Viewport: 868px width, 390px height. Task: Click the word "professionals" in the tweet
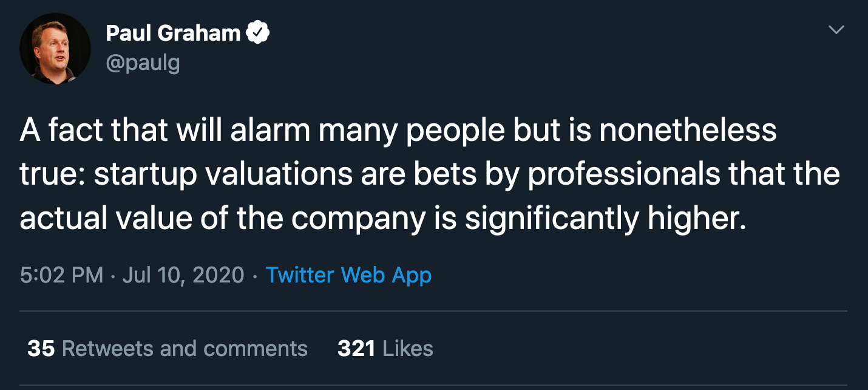click(623, 174)
